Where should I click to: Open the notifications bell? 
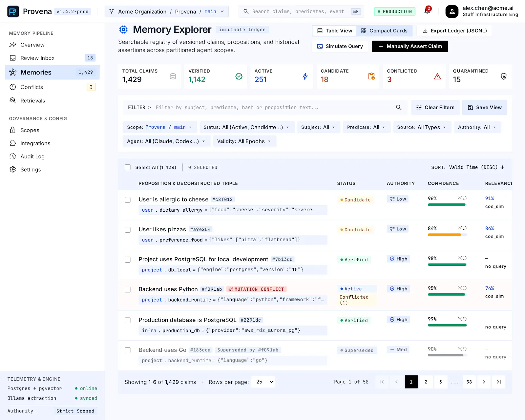427,11
